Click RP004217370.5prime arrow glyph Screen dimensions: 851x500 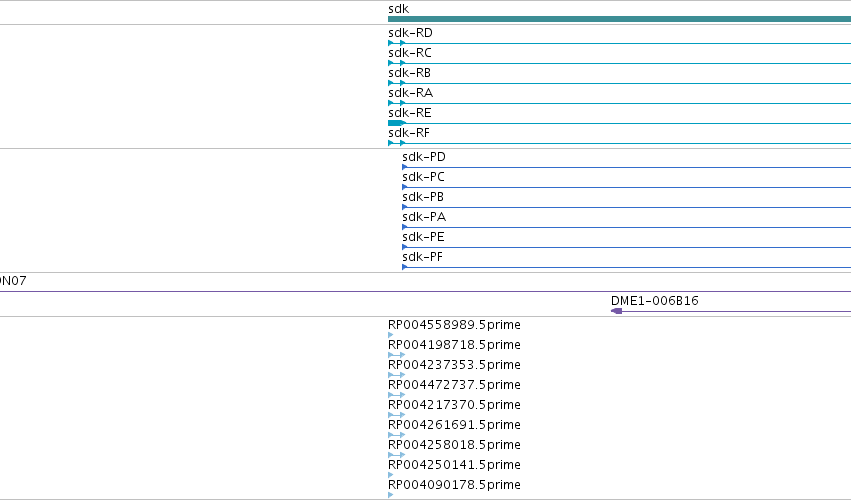point(397,415)
